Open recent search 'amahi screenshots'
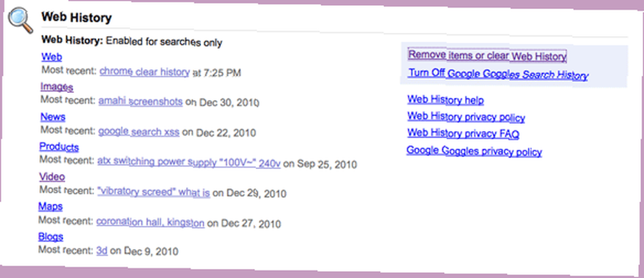Viewport: 644px width, 278px height. 140,101
